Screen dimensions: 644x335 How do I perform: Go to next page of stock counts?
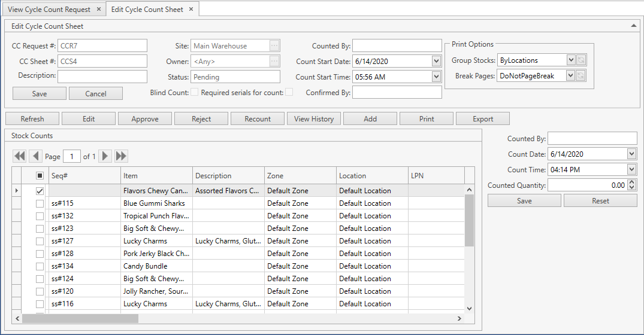point(105,156)
